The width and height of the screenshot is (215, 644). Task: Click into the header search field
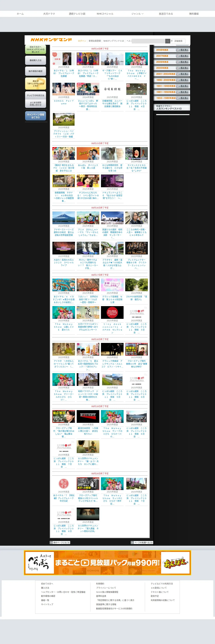coord(149,41)
